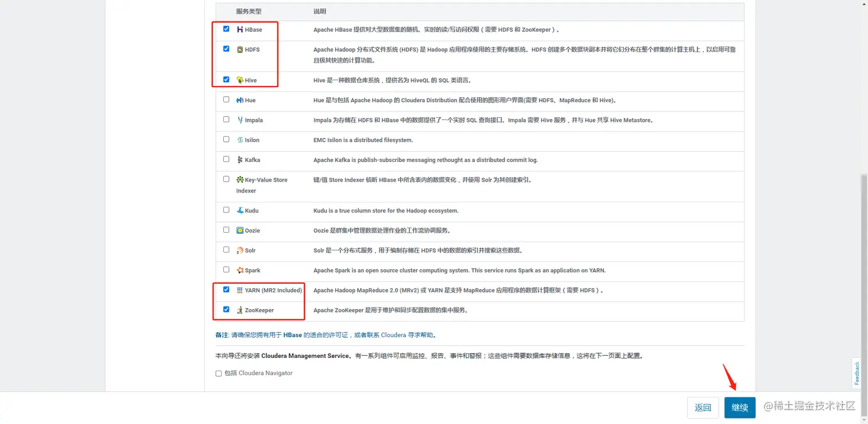Enable the Hue service checkbox

[x=226, y=99]
